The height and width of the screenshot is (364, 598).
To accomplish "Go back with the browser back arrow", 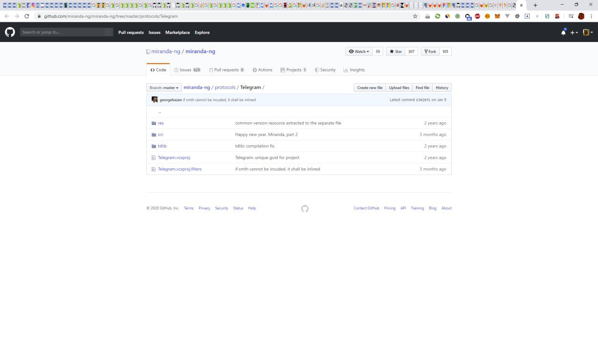I will click(x=7, y=16).
